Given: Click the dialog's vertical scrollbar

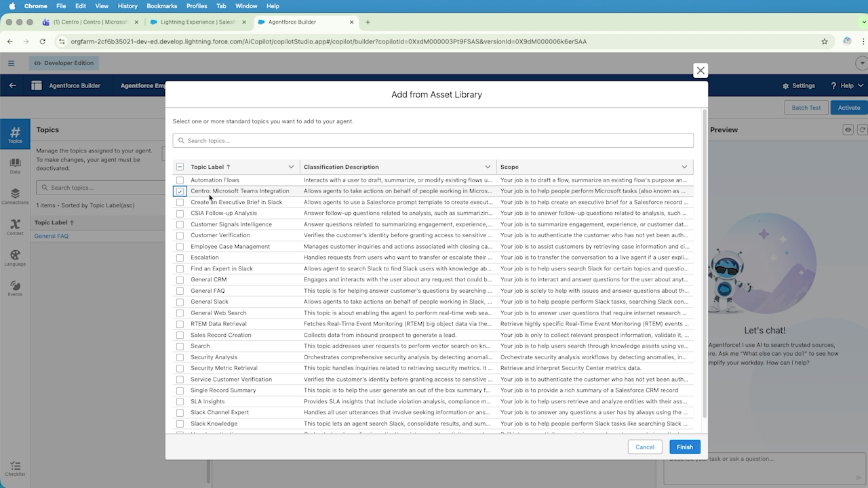Looking at the screenshot, I should 705,264.
